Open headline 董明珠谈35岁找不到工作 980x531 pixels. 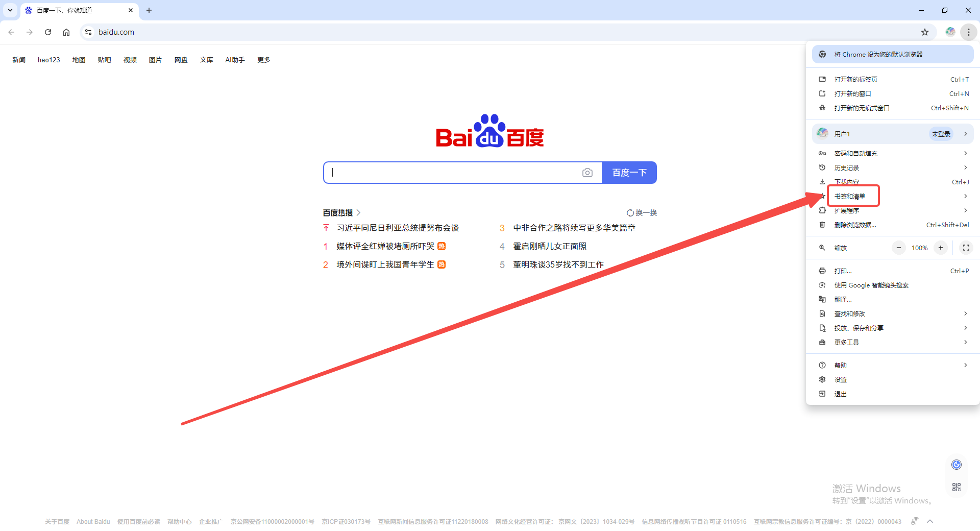tap(558, 264)
